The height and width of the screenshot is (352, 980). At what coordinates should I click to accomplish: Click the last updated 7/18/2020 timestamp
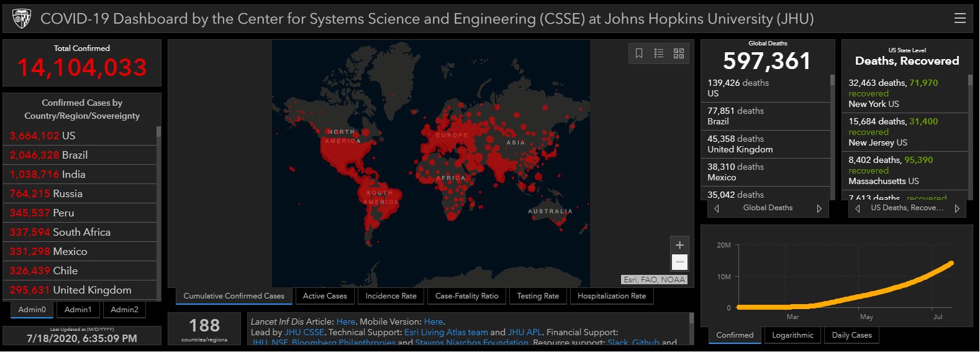[82, 338]
